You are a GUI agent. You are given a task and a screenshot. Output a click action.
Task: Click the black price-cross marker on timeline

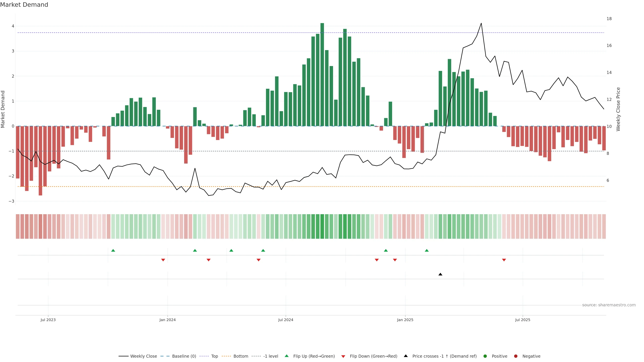click(x=441, y=274)
